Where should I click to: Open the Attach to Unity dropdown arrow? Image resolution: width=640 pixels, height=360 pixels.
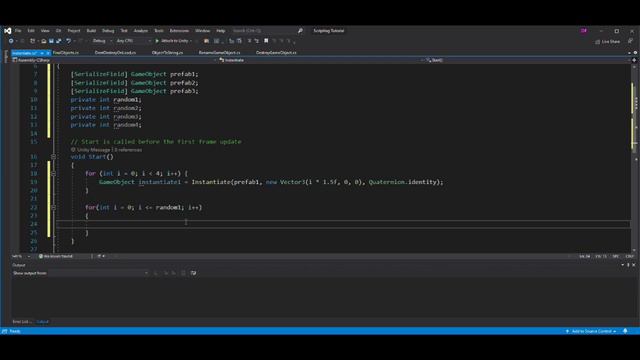(191, 41)
